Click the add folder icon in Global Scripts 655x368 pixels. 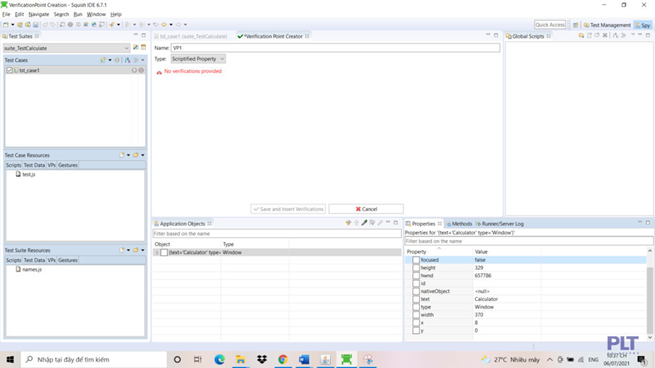[x=581, y=36]
